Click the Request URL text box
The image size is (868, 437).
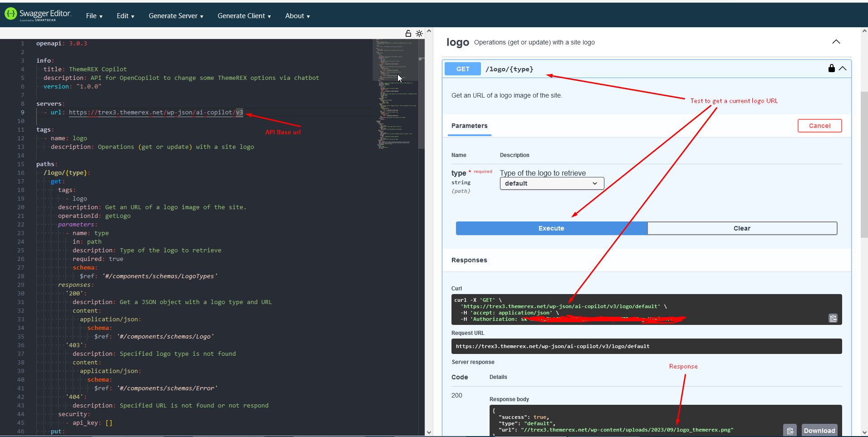[647, 346]
